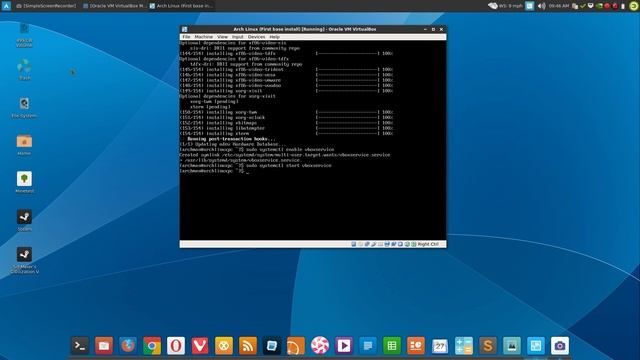Screen dimensions: 640x360
Task: Launch the red file manager dock icon
Action: click(x=104, y=346)
